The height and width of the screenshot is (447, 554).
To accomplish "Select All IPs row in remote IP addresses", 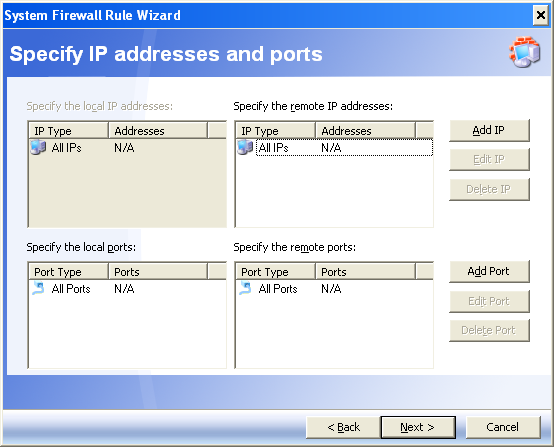I will click(335, 147).
